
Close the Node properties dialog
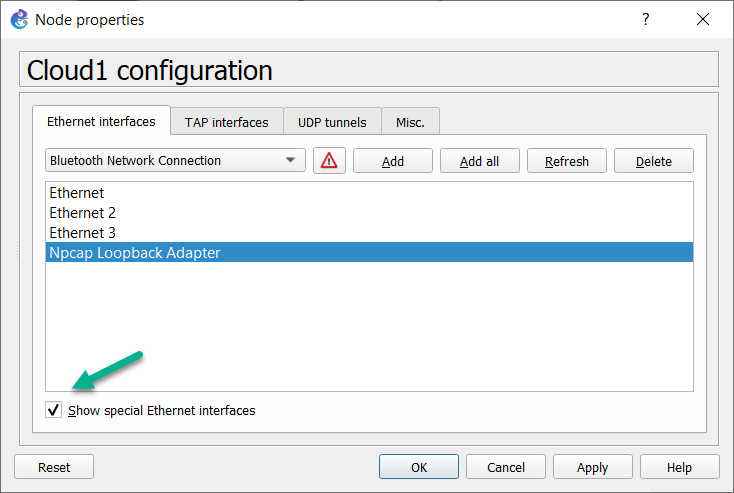(703, 19)
